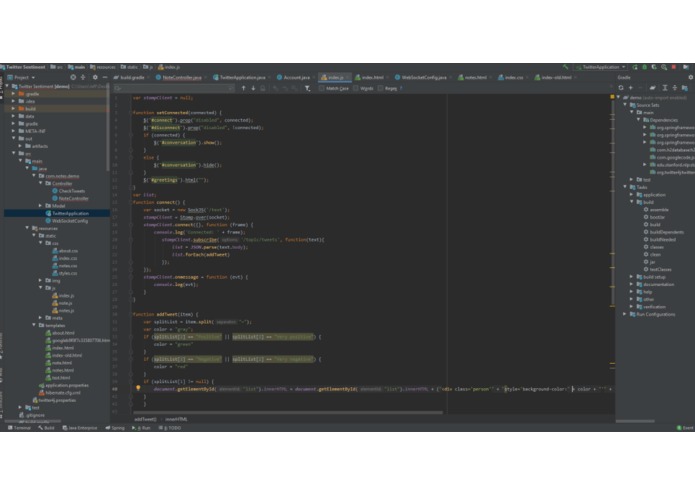Click the plus icon in Gradle toolbar

click(x=630, y=88)
